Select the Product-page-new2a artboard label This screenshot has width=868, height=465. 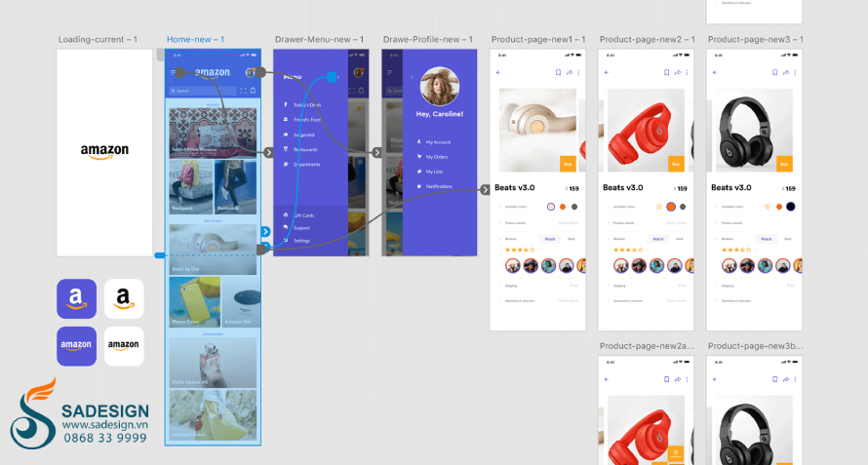click(647, 346)
